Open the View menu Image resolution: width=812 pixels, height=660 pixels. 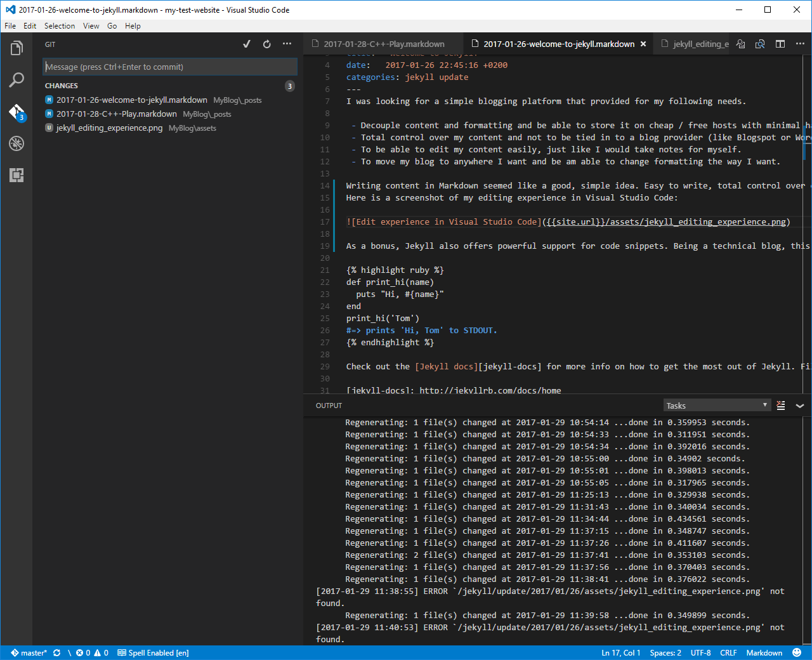pos(91,26)
